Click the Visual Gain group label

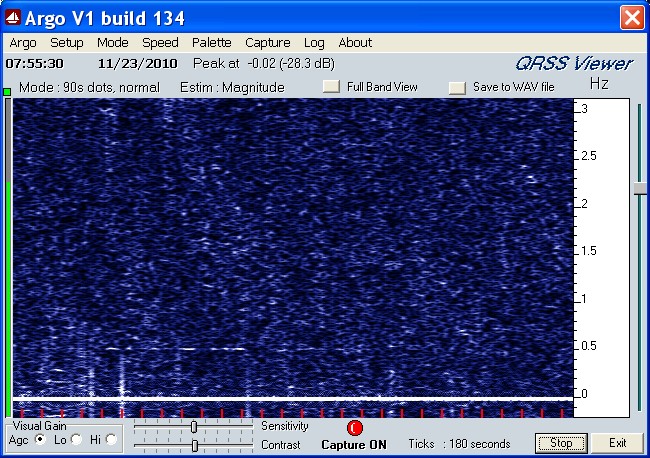point(39,426)
